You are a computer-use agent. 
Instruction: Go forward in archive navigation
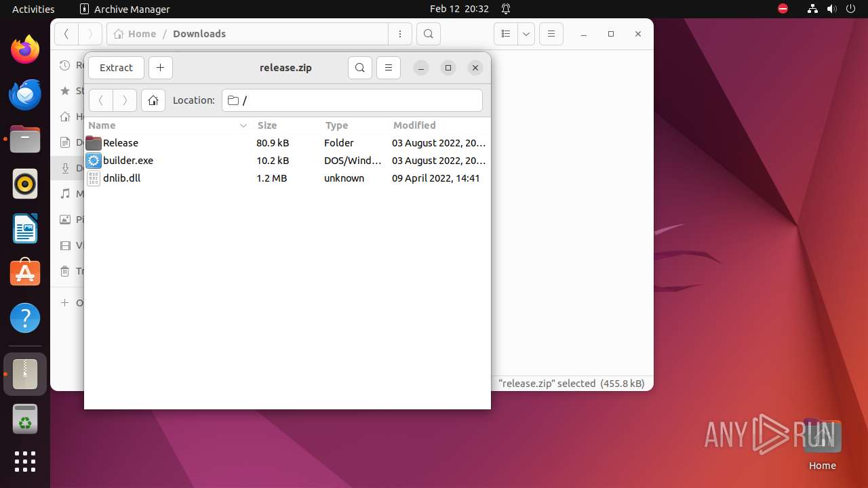tap(125, 100)
